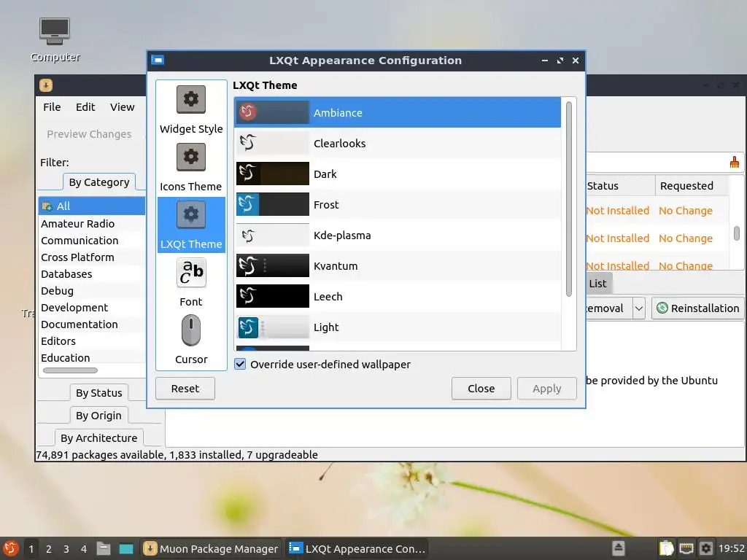Open the settings gear tray icon
The width and height of the screenshot is (747, 560).
pyautogui.click(x=706, y=548)
